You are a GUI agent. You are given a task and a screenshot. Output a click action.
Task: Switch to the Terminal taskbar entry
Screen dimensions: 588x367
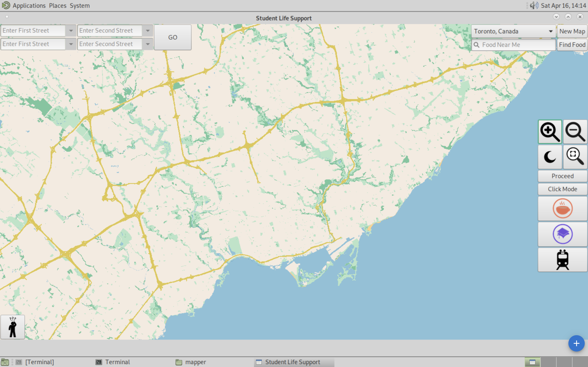tap(117, 362)
